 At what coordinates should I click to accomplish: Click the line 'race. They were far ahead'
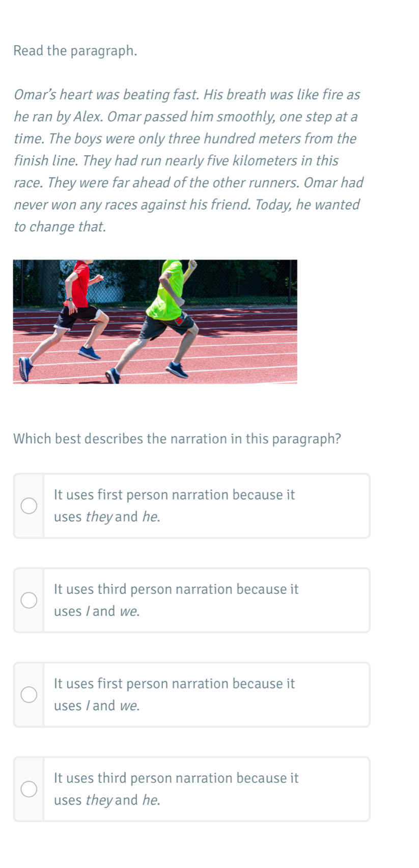189,183
